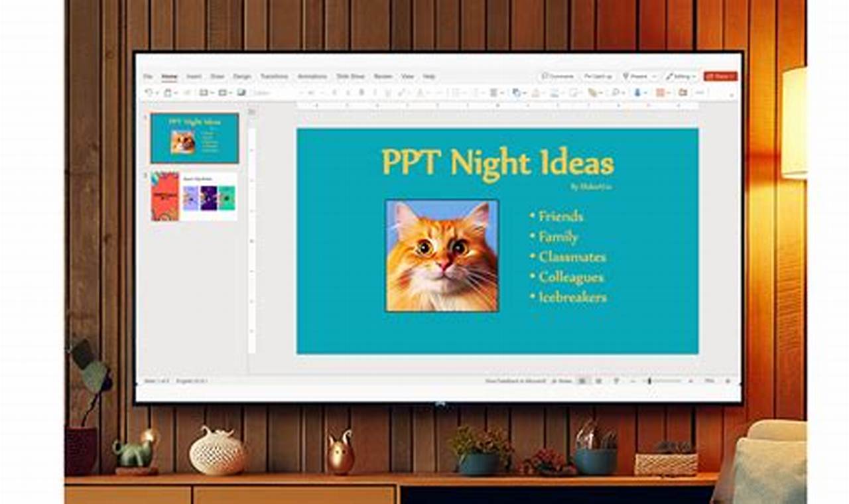This screenshot has width=849, height=504.
Task: Click the Dictate microphone icon
Action: 638,92
